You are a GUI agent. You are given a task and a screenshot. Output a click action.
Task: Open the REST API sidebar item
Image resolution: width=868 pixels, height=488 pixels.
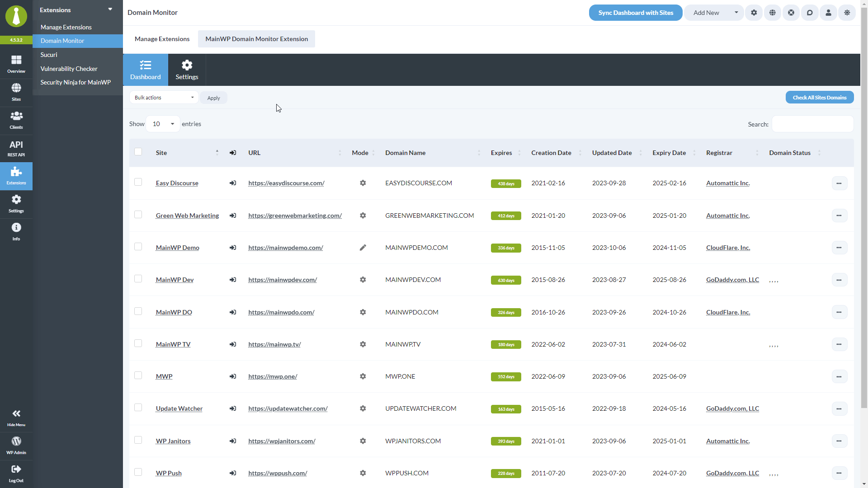(16, 148)
